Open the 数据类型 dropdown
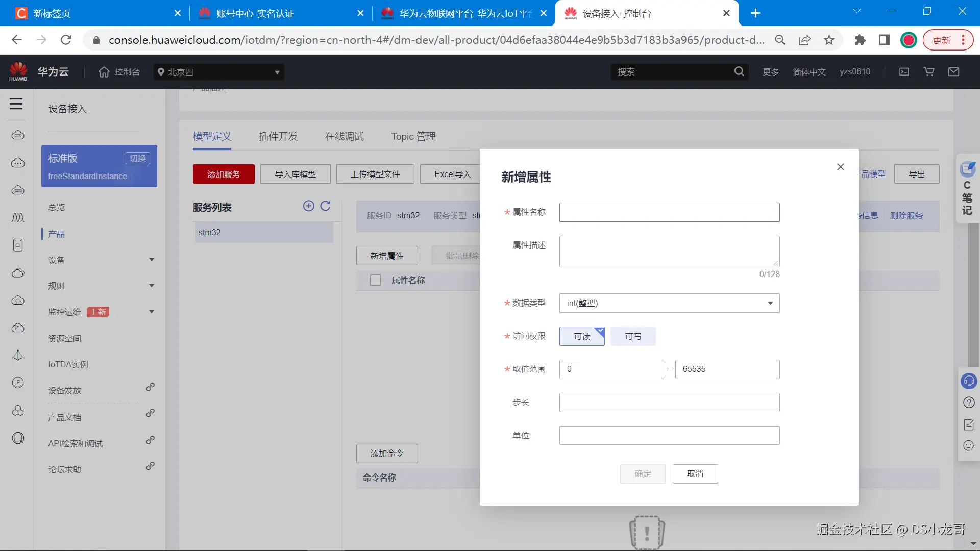 click(x=669, y=303)
